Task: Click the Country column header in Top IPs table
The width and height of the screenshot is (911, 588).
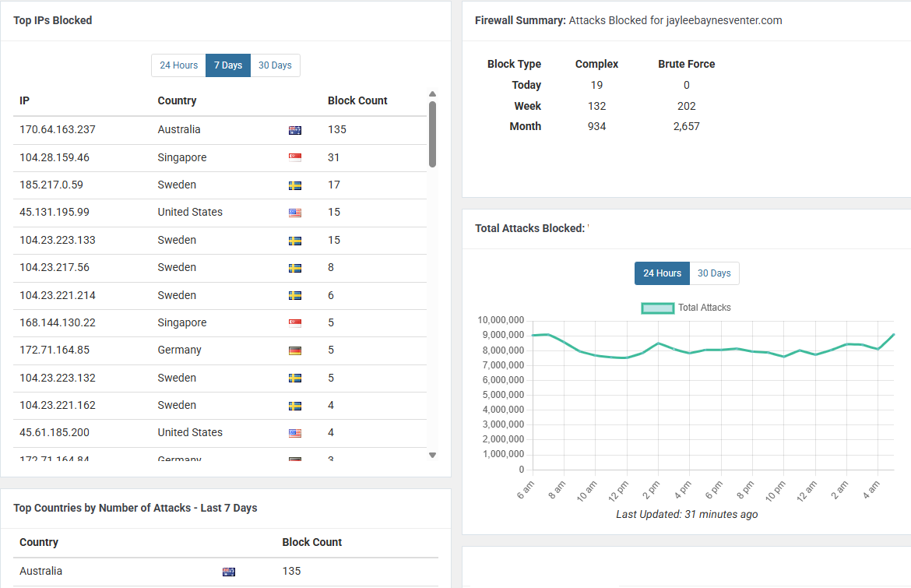Action: [x=177, y=100]
